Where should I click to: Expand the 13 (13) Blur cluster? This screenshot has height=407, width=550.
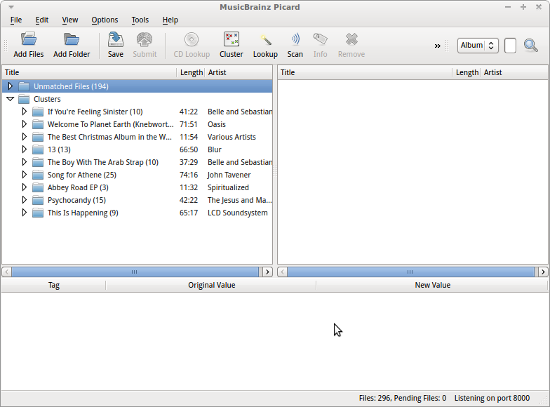[x=24, y=149]
